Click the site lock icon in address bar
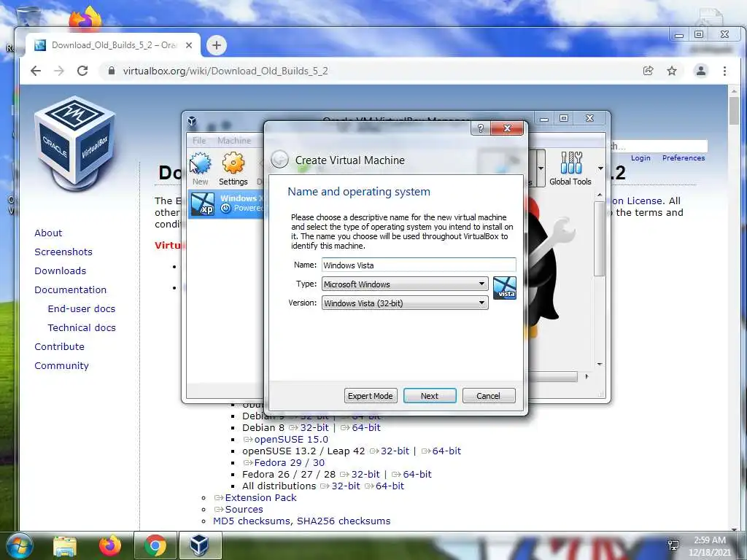The width and height of the screenshot is (747, 560). (x=112, y=71)
